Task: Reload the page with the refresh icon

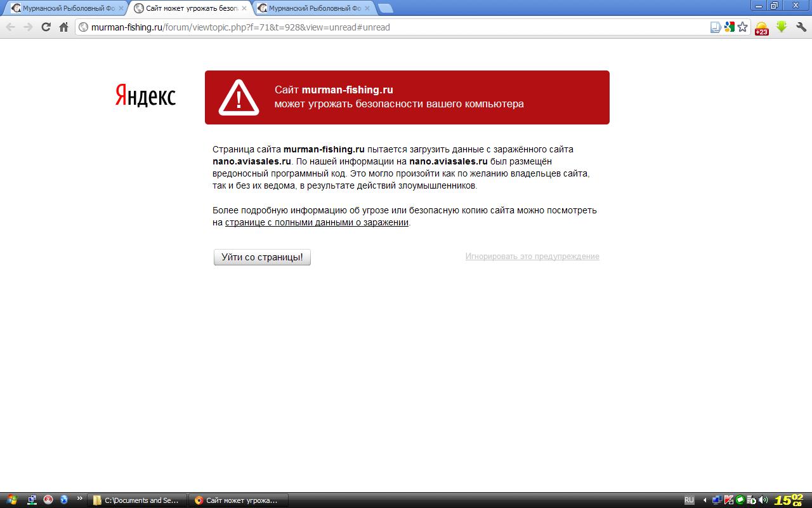Action: point(46,27)
